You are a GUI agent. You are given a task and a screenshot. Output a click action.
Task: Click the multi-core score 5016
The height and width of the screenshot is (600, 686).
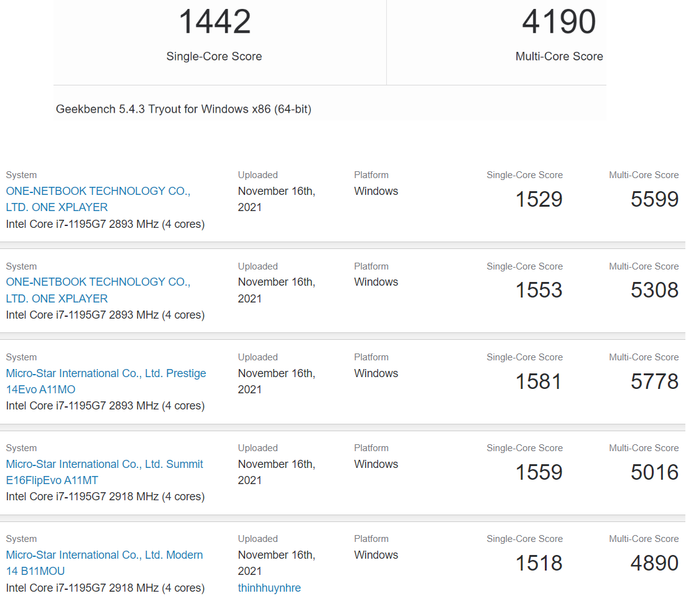(x=654, y=473)
